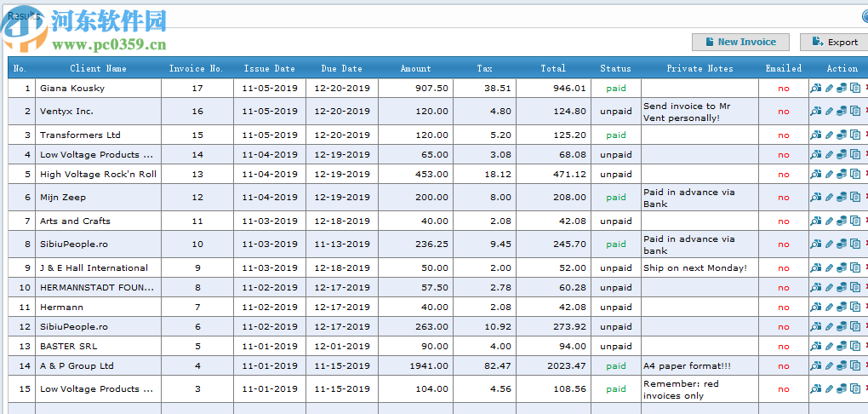
Task: Open the preview icon for Arts and Crafts
Action: [x=815, y=221]
